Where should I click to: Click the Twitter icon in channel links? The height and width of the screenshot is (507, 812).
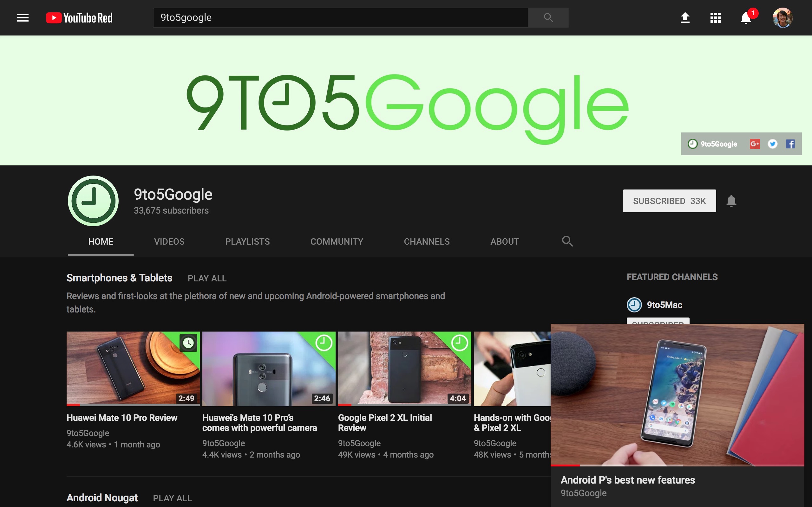click(773, 144)
